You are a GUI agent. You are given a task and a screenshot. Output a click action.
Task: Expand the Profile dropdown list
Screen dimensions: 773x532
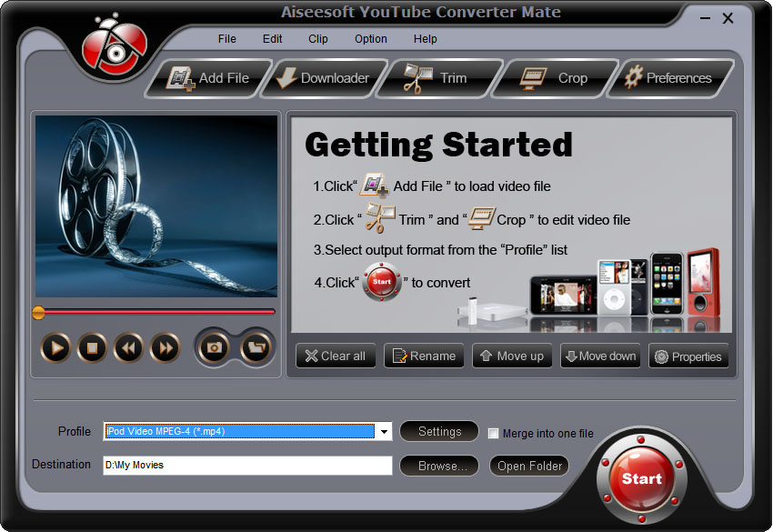coord(384,432)
